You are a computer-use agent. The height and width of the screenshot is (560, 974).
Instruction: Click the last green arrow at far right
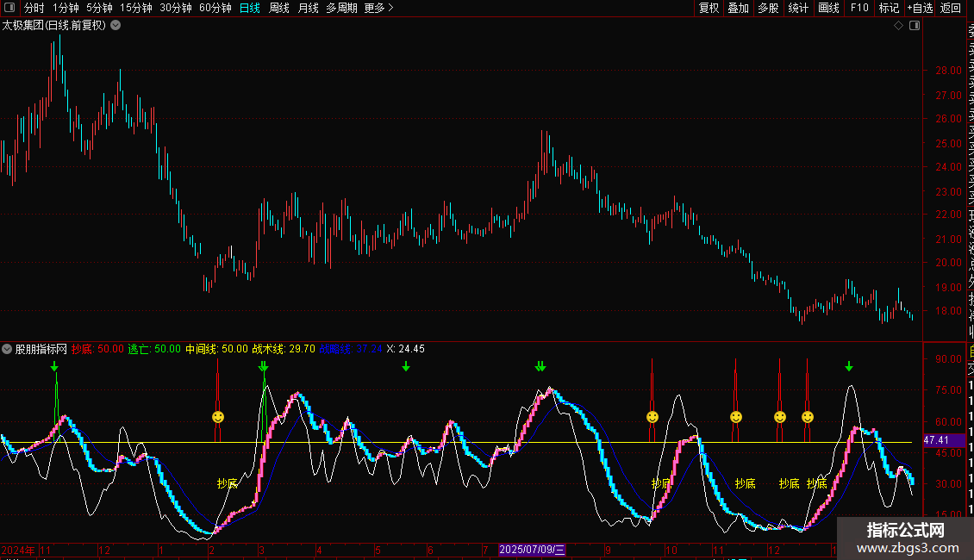[849, 367]
